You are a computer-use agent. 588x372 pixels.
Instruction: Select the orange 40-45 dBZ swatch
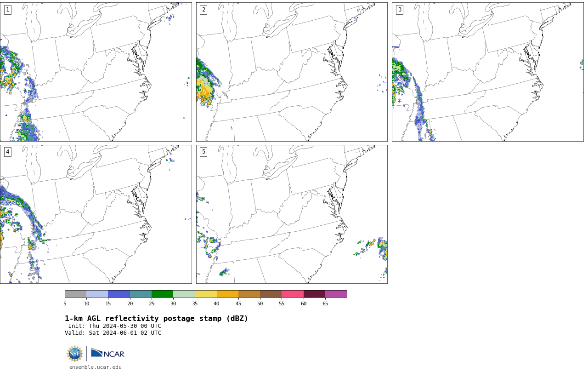(x=227, y=294)
